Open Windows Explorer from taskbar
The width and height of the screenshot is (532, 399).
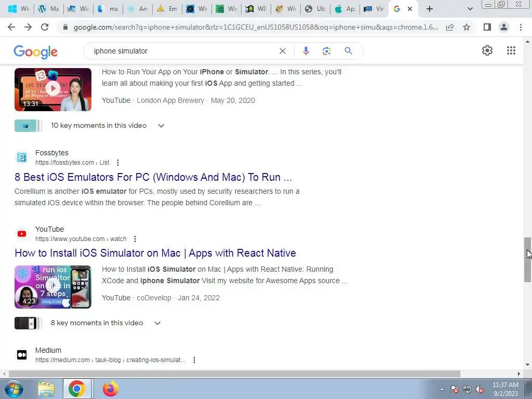(x=46, y=389)
